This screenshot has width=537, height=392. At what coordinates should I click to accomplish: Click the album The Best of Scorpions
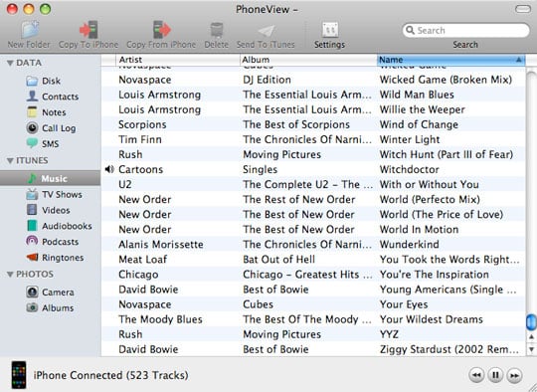click(x=296, y=124)
